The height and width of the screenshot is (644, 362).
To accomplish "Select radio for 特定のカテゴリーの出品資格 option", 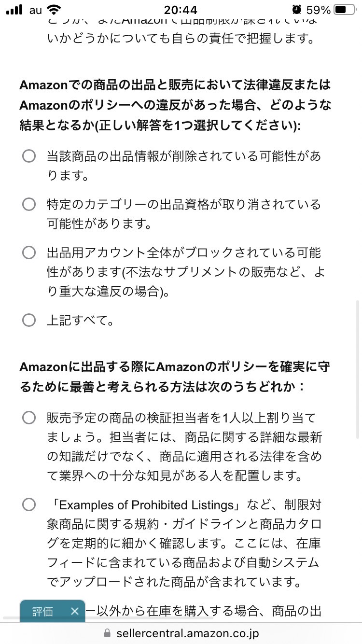I will tap(29, 204).
